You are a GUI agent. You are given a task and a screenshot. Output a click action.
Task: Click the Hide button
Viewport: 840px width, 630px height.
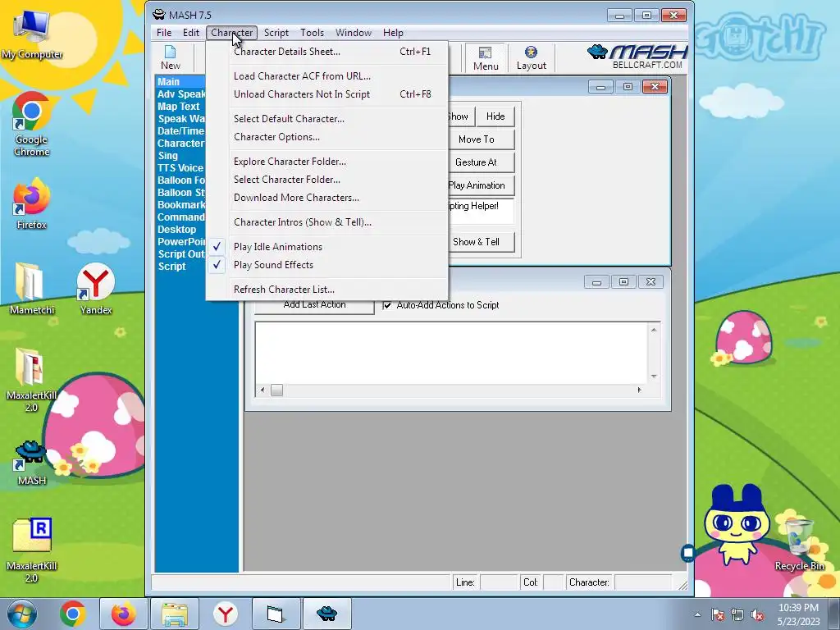495,116
